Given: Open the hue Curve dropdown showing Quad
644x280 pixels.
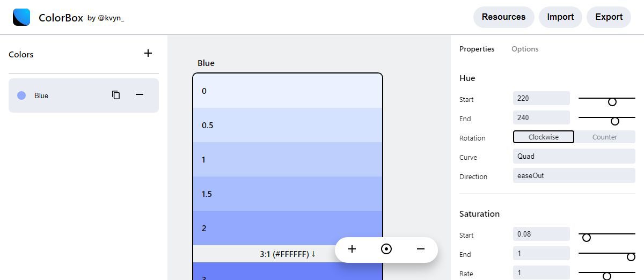Looking at the screenshot, I should click(574, 156).
